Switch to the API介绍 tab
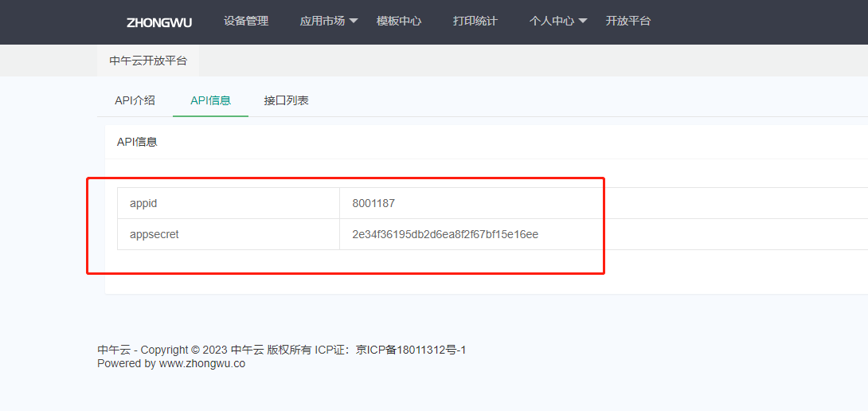 [135, 101]
